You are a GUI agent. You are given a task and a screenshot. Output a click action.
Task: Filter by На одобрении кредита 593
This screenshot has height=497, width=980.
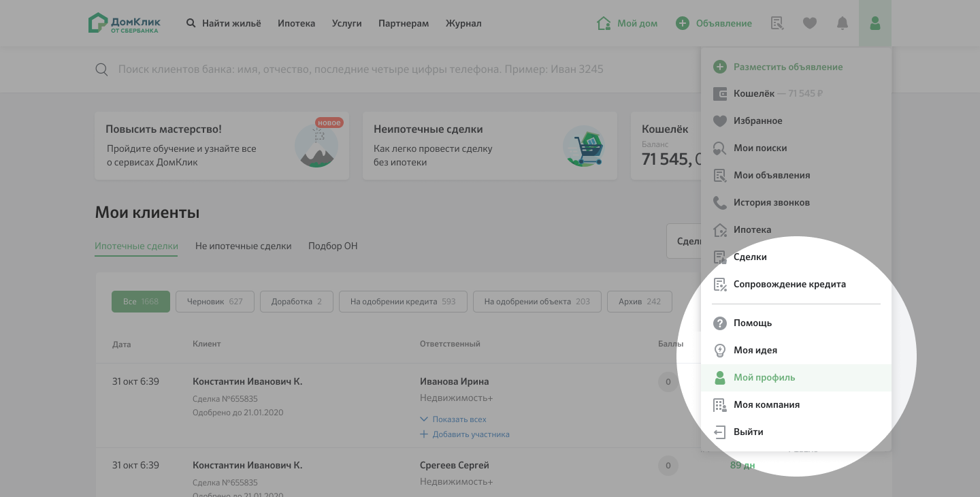click(403, 302)
